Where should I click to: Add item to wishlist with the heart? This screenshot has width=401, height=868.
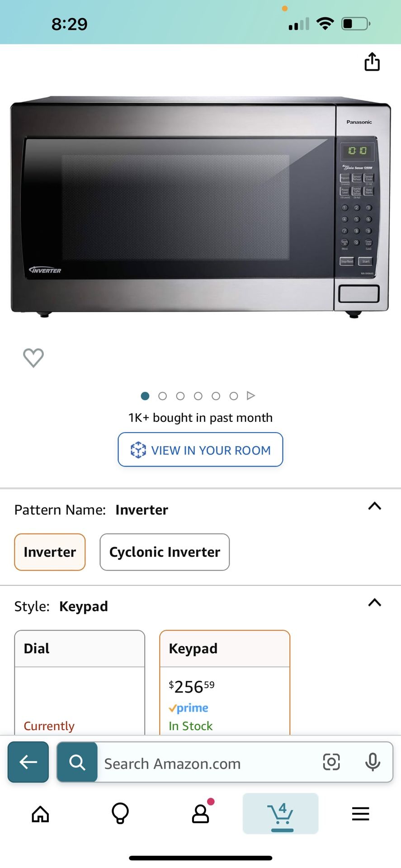33,357
